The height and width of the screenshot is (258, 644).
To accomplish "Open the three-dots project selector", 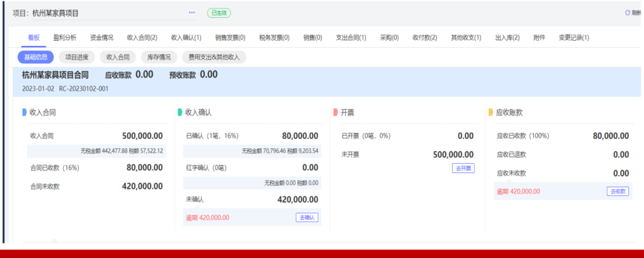I will click(192, 13).
